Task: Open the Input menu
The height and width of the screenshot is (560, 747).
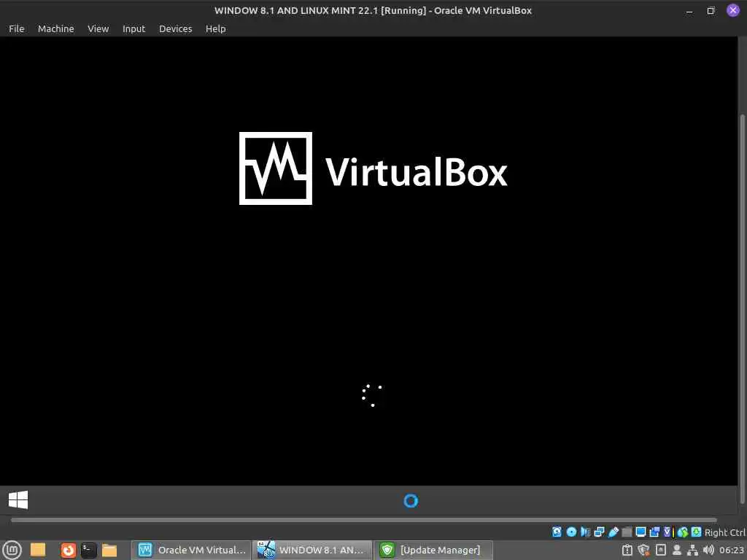Action: click(x=134, y=28)
